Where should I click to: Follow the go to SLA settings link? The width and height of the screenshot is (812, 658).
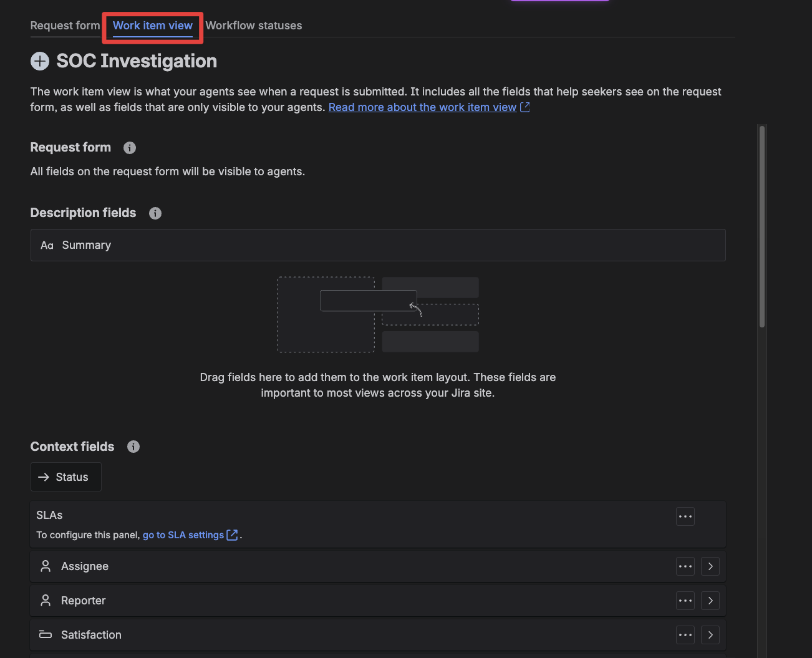(x=183, y=535)
